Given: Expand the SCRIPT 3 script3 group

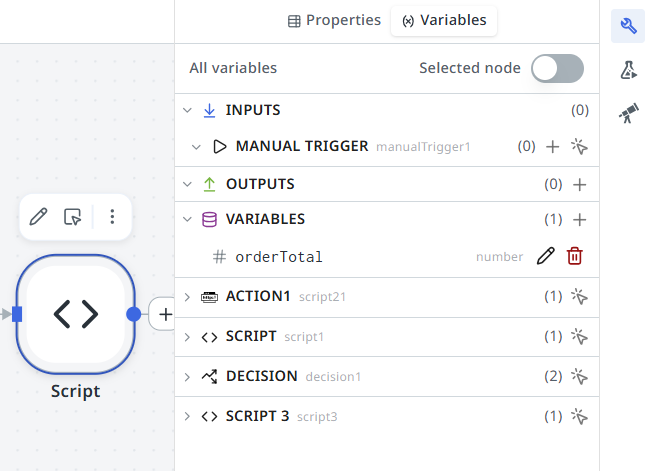Looking at the screenshot, I should click(187, 417).
